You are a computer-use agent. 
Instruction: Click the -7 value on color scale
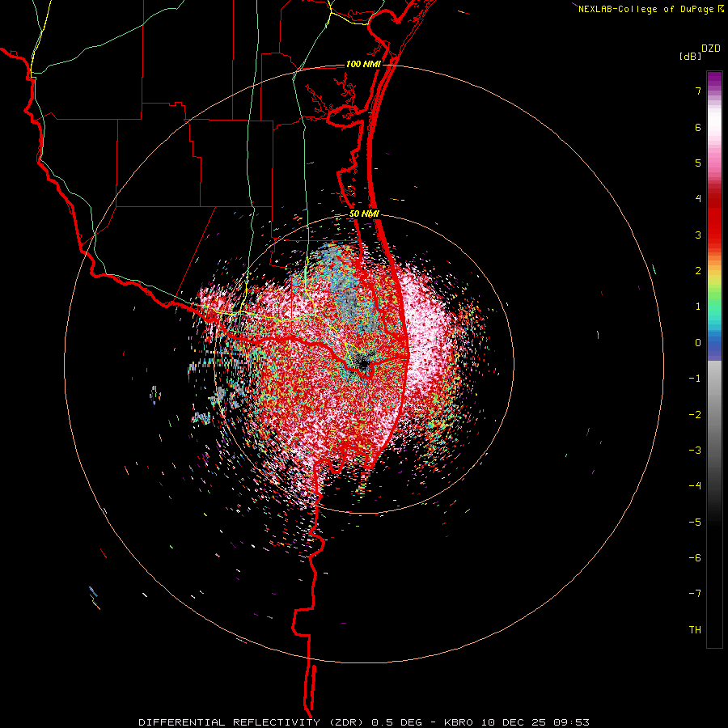coord(695,594)
